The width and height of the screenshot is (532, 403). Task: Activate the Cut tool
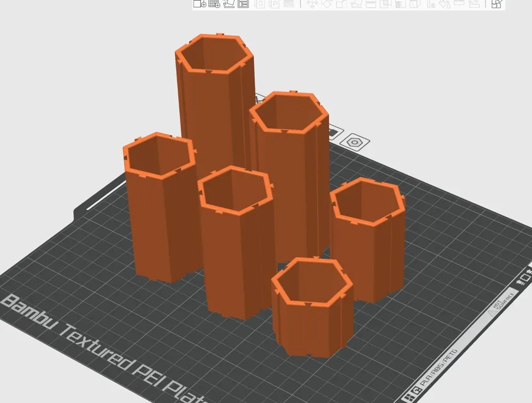[371, 4]
